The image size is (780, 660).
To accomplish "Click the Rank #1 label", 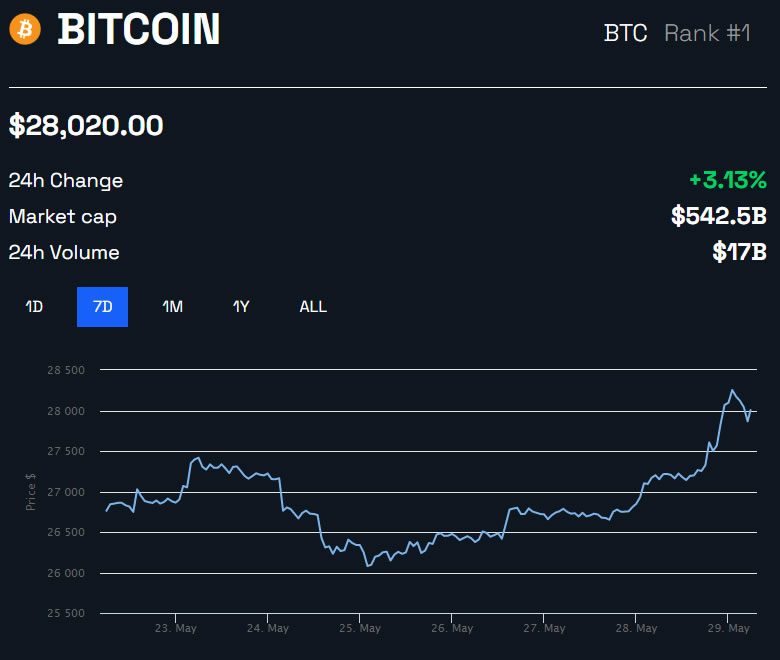I will coord(707,33).
